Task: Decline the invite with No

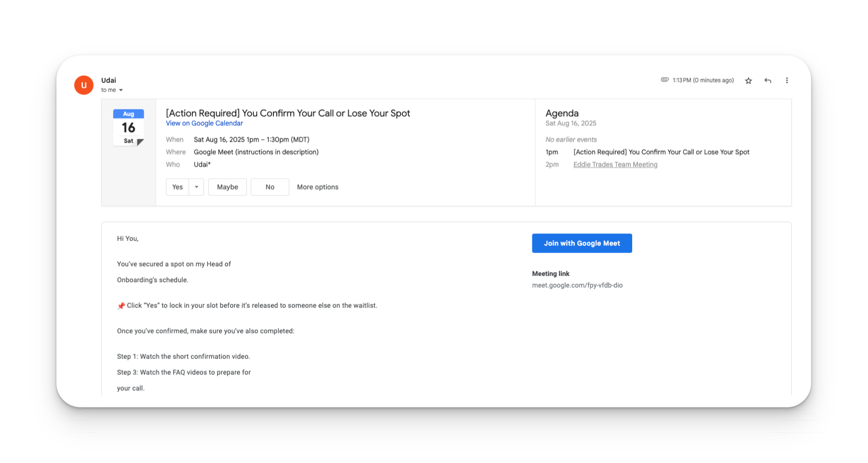Action: pyautogui.click(x=270, y=187)
